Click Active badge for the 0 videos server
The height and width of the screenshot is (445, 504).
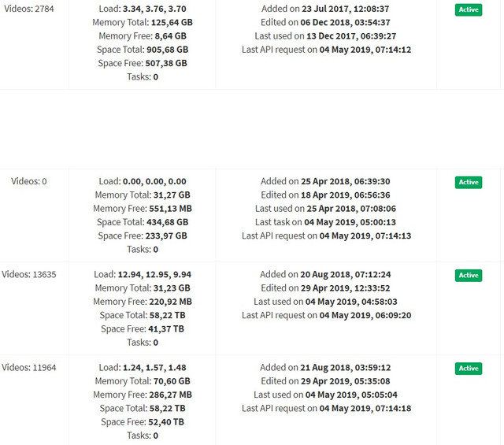point(469,182)
